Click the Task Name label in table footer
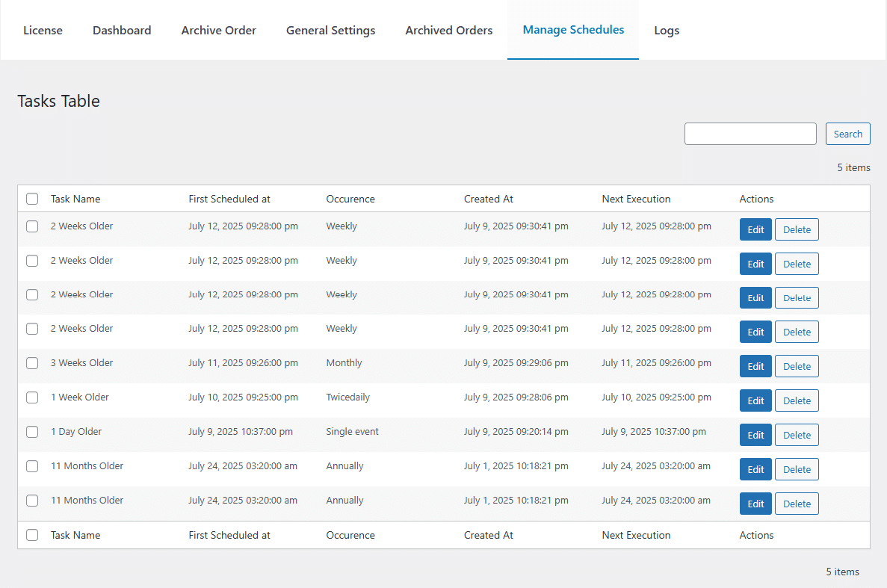This screenshot has height=588, width=887. [x=75, y=536]
